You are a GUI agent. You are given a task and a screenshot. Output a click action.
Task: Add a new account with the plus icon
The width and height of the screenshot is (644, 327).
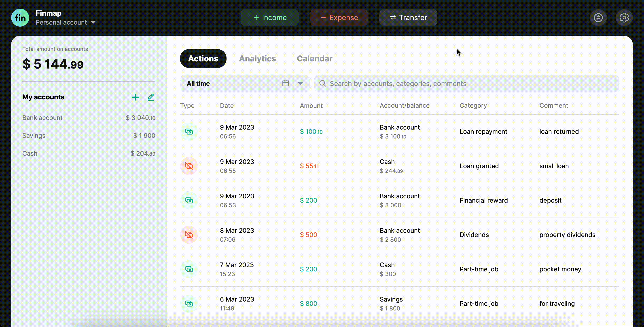pos(135,97)
